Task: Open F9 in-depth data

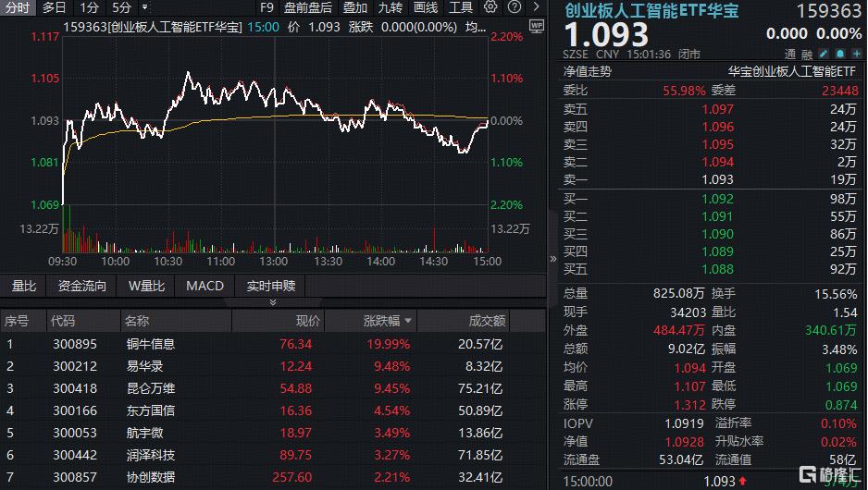Action: (x=267, y=7)
